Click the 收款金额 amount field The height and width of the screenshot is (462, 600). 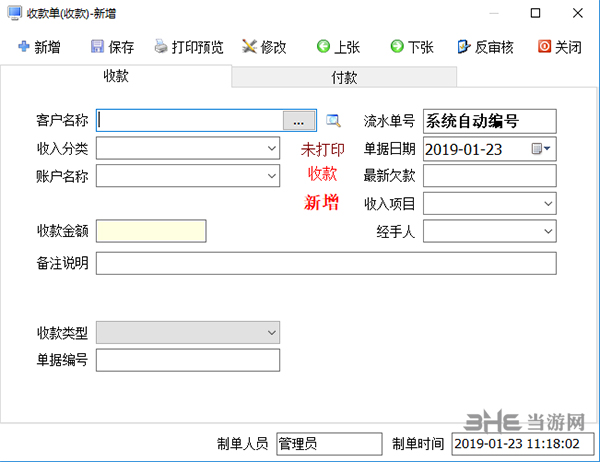pos(151,231)
